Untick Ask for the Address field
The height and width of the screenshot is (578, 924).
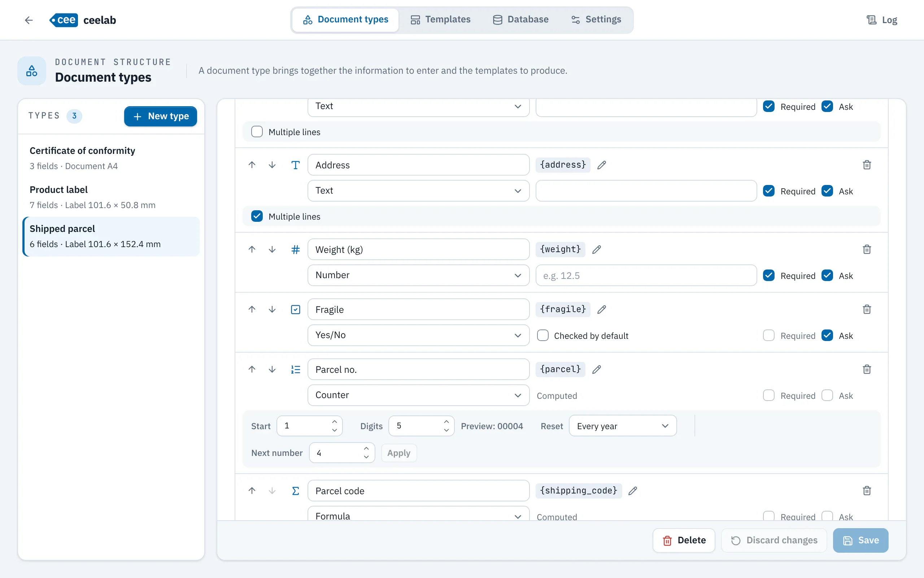(x=827, y=191)
